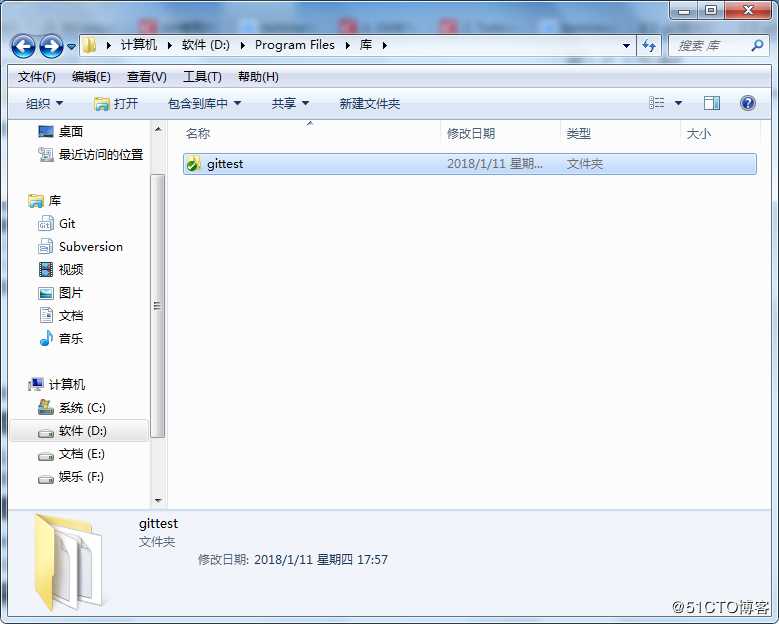Click the 打开 toolbar button
The height and width of the screenshot is (624, 779).
[116, 103]
